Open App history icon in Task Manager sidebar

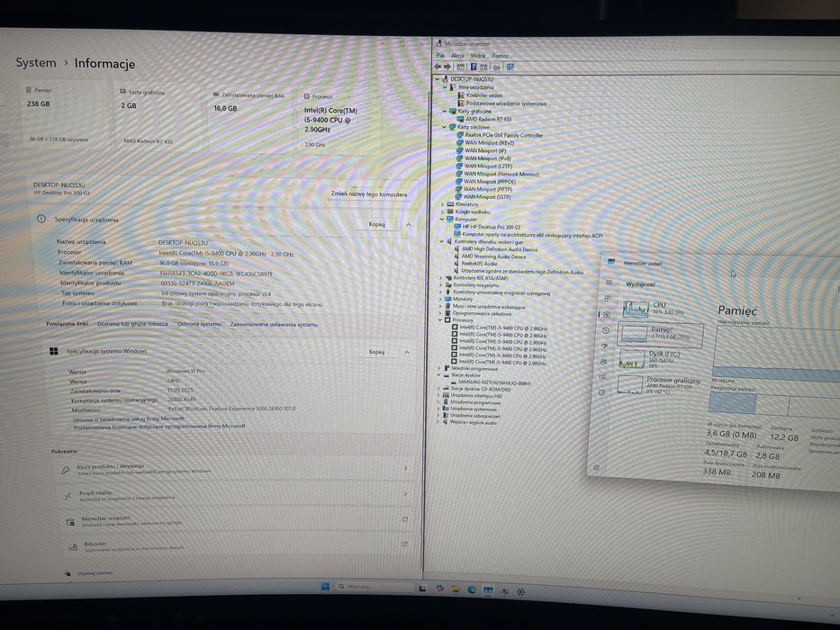click(x=606, y=330)
